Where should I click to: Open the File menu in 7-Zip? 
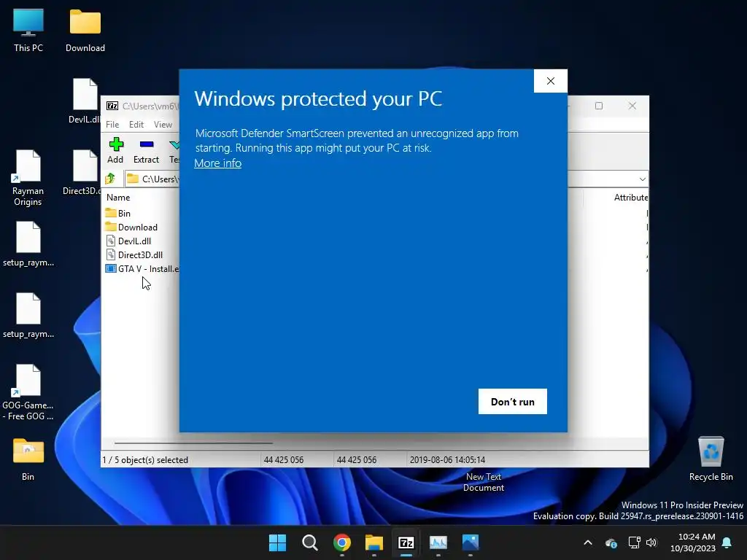coord(112,124)
